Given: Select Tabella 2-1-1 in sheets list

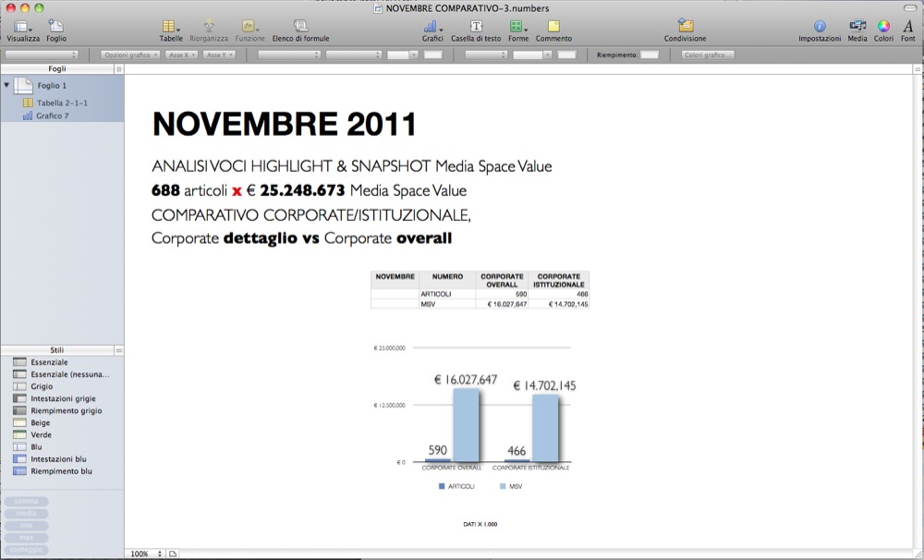Looking at the screenshot, I should point(62,103).
